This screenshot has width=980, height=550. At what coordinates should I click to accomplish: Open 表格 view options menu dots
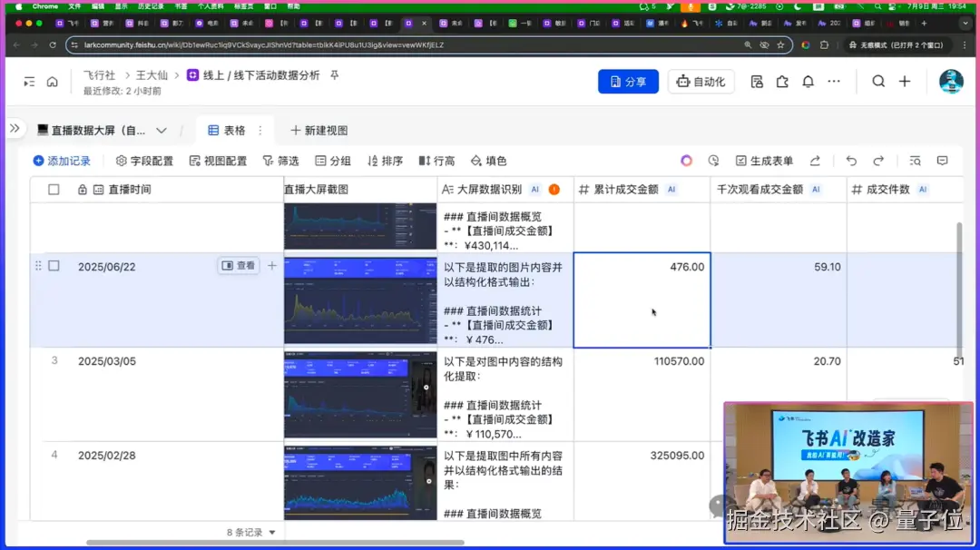point(260,131)
